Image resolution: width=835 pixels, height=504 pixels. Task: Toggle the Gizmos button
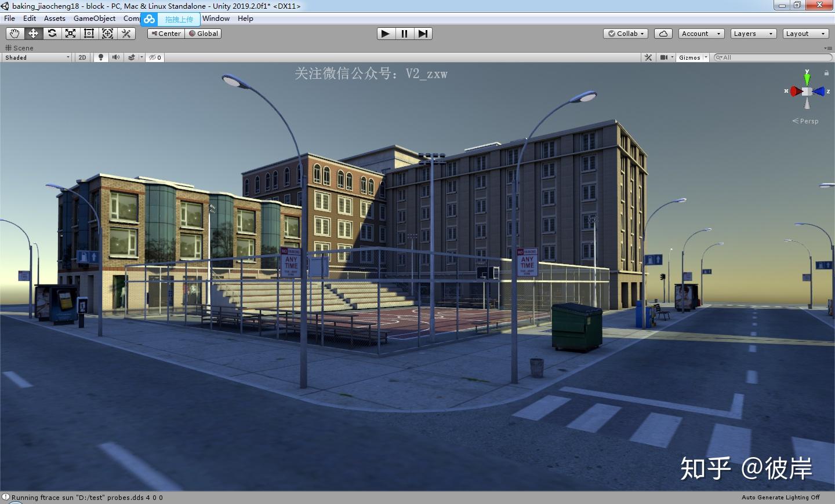pos(689,57)
